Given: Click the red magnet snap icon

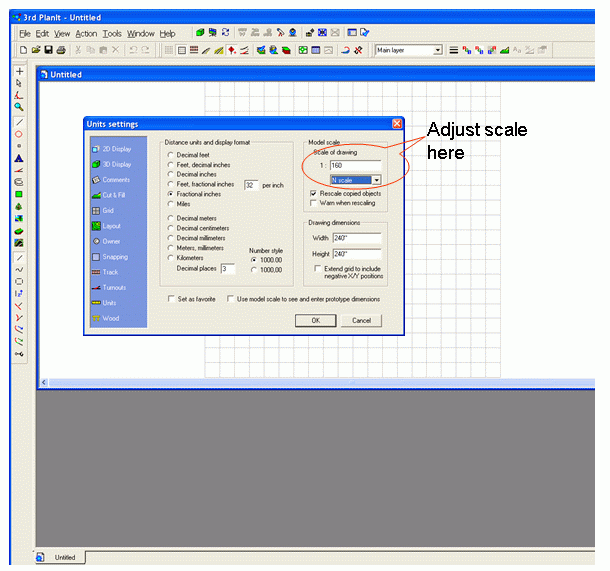Looking at the screenshot, I should point(345,50).
